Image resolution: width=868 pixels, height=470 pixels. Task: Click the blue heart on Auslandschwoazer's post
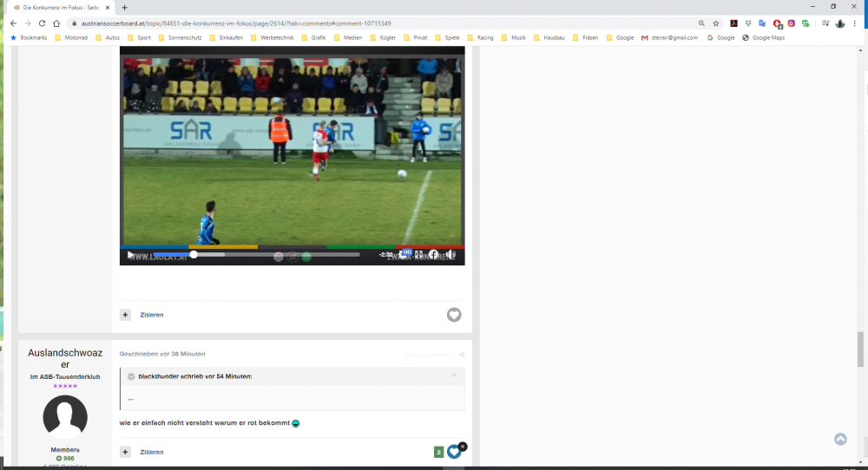coord(453,452)
